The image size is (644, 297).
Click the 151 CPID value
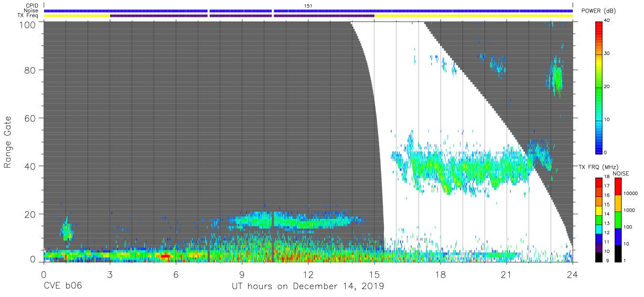pos(308,6)
